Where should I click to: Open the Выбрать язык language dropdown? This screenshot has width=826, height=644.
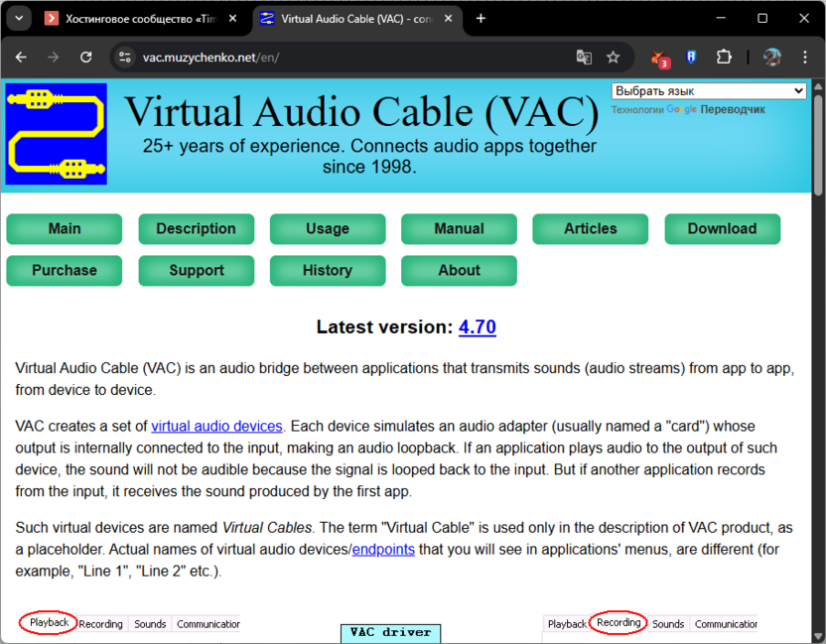709,91
